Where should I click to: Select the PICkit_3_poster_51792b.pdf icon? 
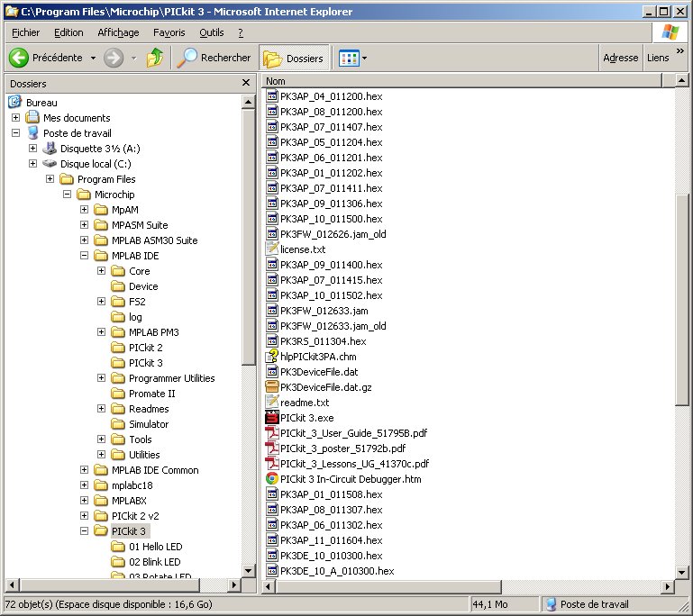tap(272, 448)
